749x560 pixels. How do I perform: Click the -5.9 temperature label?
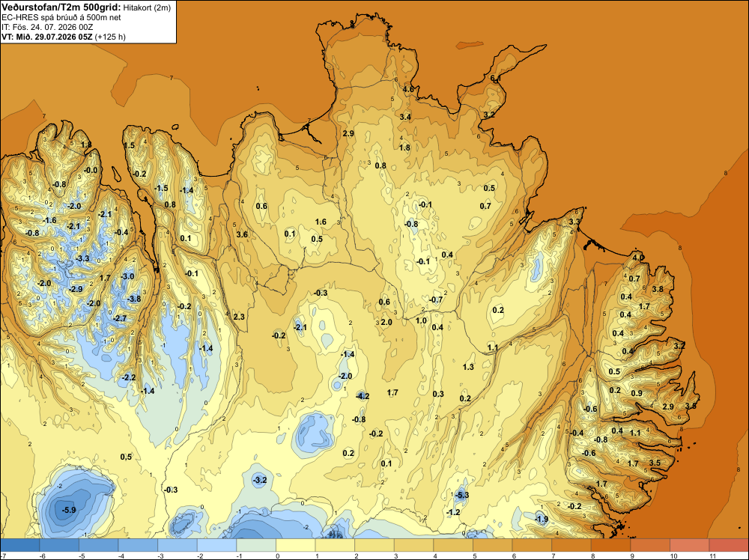tap(69, 510)
